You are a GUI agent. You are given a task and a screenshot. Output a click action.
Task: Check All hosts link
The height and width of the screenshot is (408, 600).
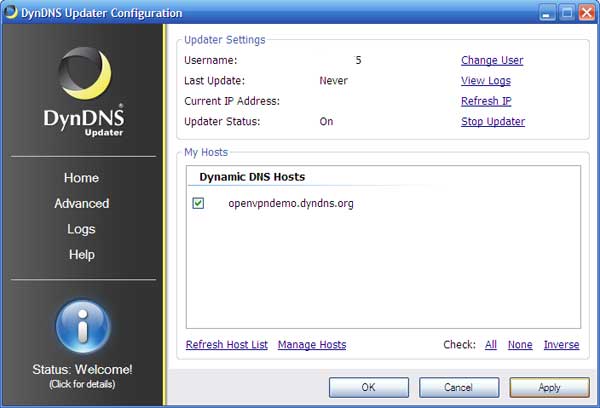(x=491, y=345)
